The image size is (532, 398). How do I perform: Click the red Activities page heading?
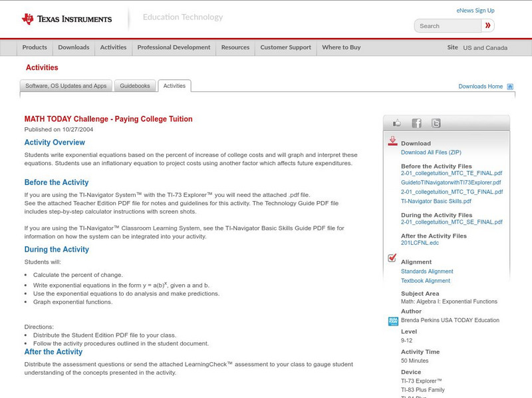click(42, 68)
